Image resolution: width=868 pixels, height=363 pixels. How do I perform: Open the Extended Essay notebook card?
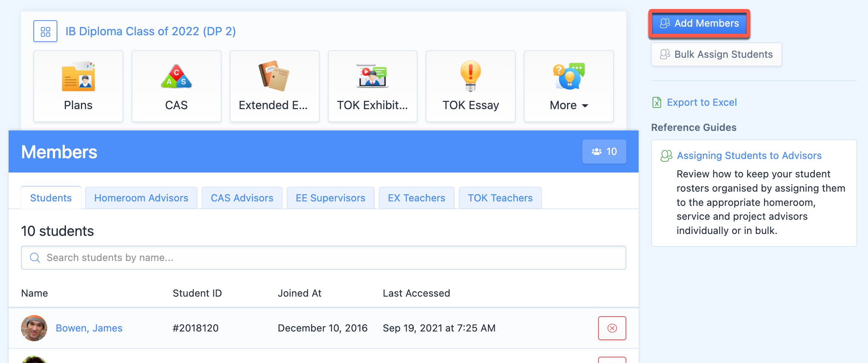pyautogui.click(x=275, y=86)
